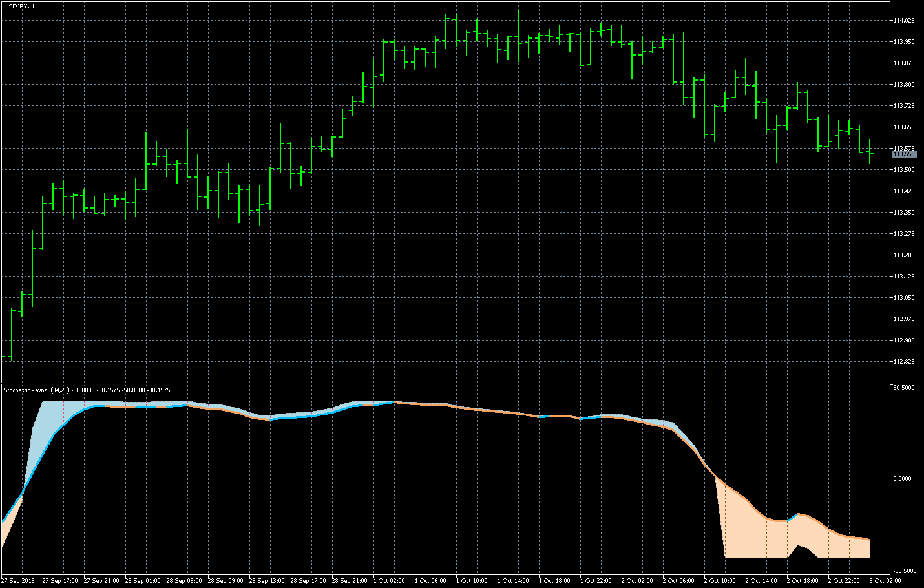Click the 0.0000 indicator zero level label

click(x=902, y=479)
